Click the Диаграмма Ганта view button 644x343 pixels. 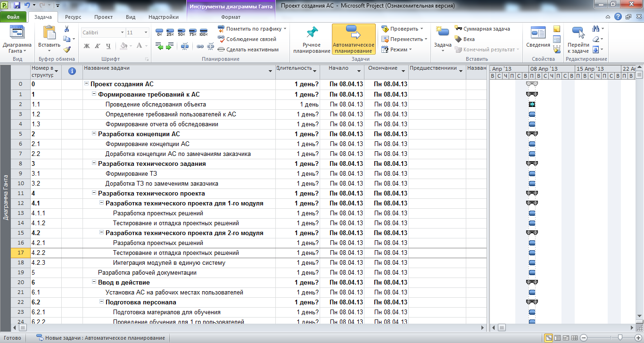[x=17, y=40]
